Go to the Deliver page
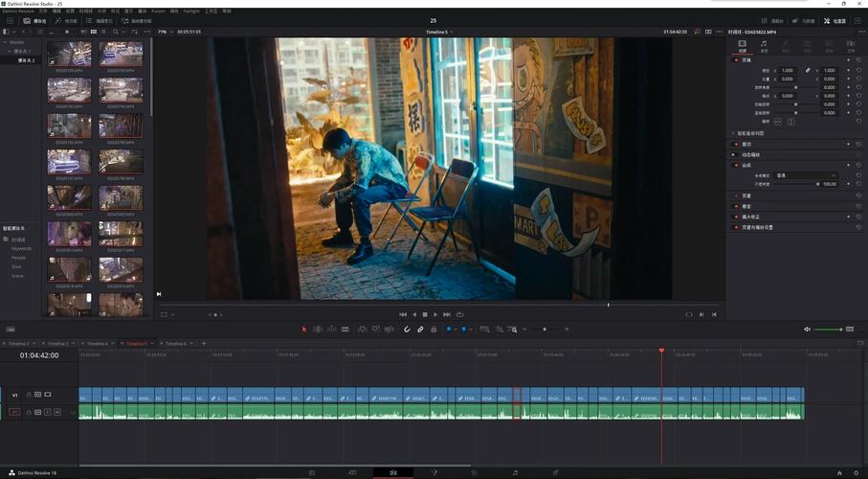 (x=555, y=473)
